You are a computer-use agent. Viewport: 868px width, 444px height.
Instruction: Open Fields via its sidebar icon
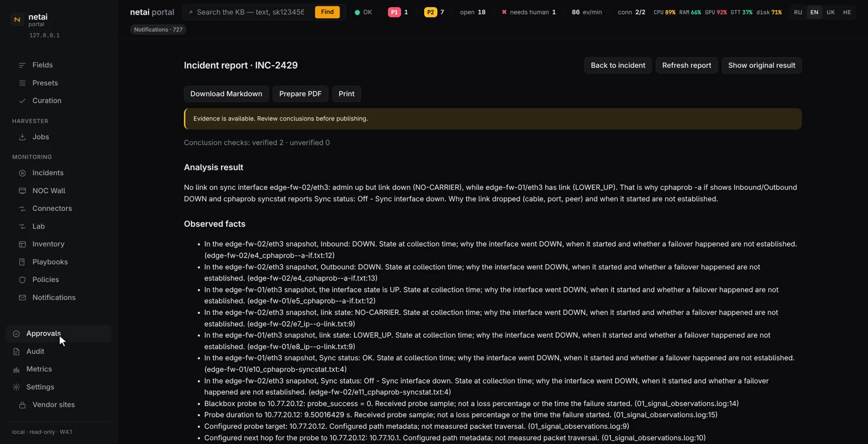[x=22, y=65]
